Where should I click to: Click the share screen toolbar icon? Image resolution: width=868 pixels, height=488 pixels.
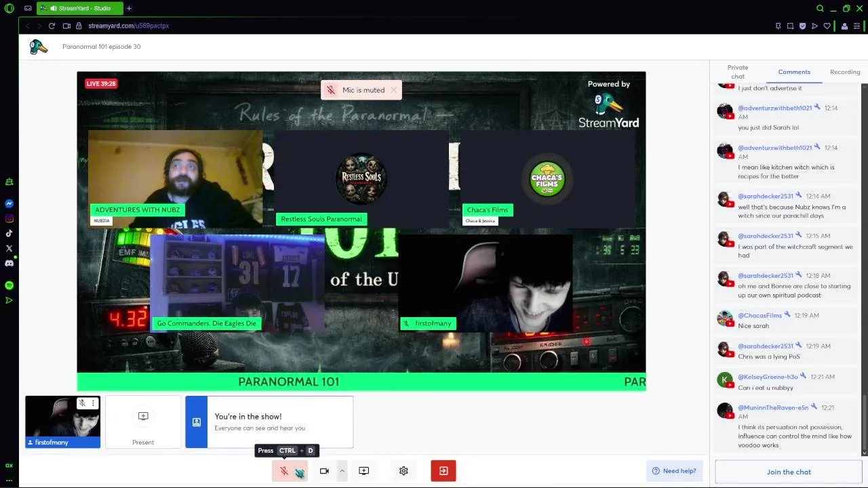[364, 471]
